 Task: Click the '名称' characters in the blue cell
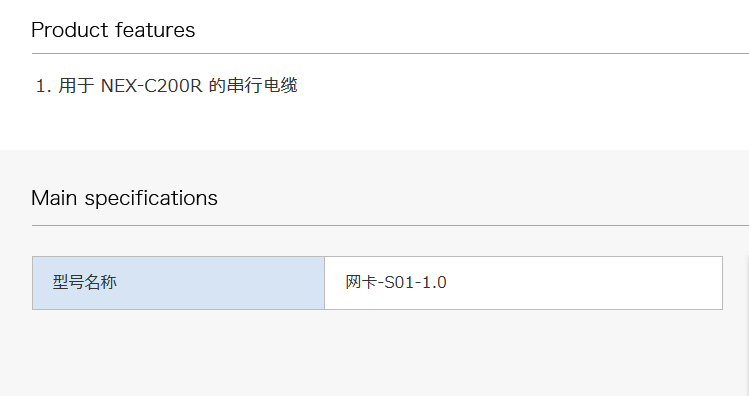point(101,282)
